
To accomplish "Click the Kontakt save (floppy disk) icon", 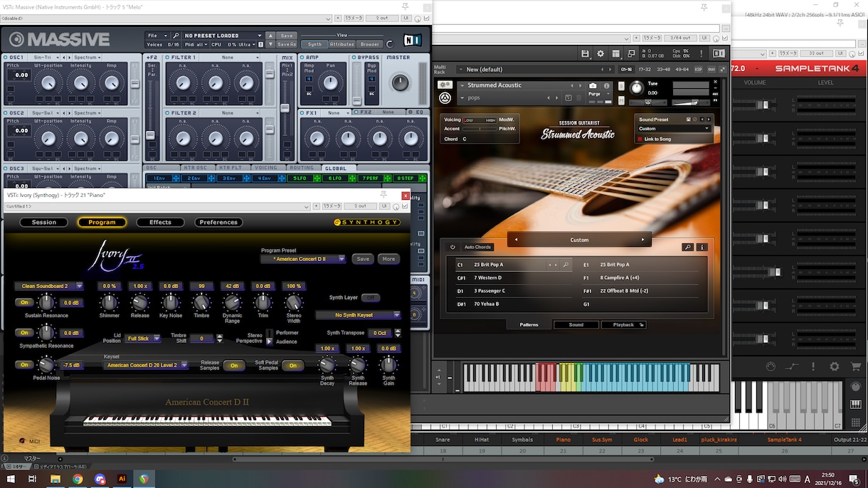I will coord(585,53).
